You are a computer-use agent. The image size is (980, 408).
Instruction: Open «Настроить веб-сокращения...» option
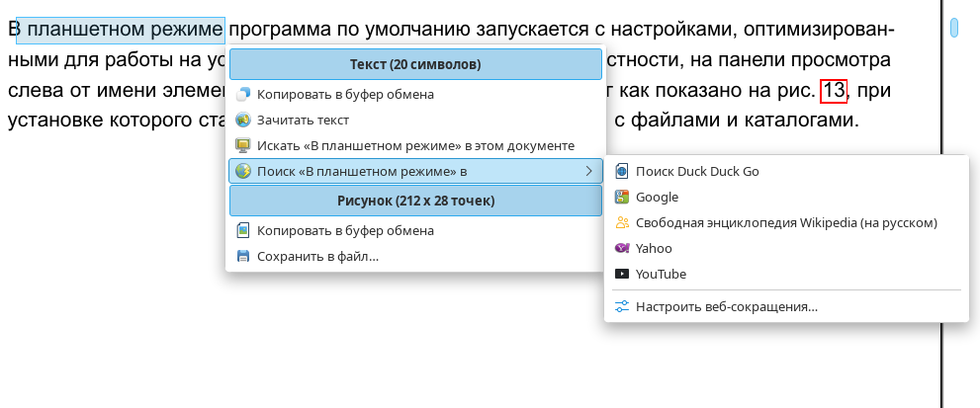tap(727, 306)
